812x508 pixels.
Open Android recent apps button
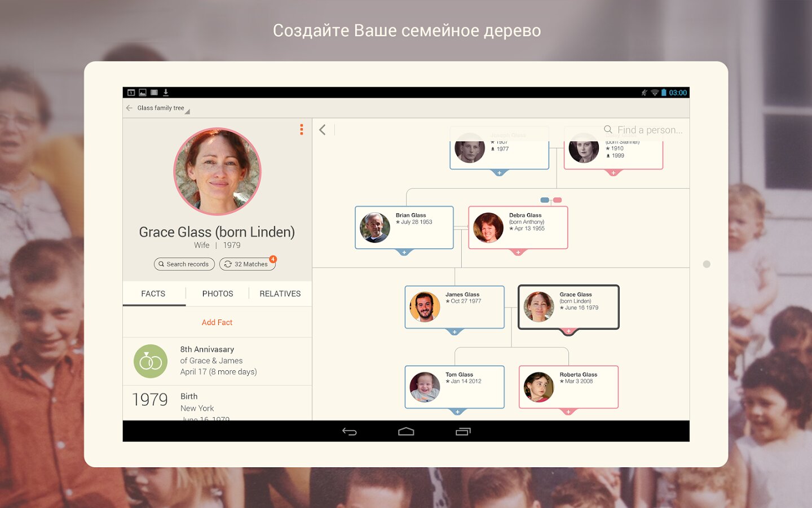[x=462, y=432]
